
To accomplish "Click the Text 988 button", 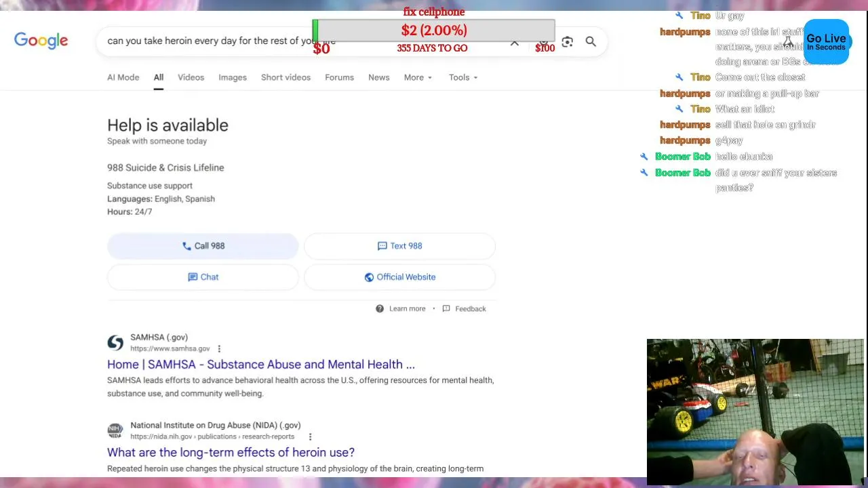I will pyautogui.click(x=399, y=246).
